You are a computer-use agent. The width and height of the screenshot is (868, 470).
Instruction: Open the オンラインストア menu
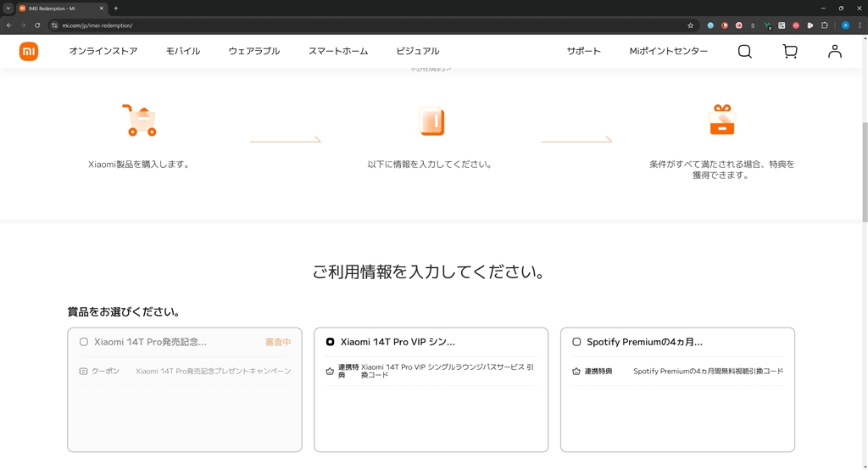pos(103,51)
